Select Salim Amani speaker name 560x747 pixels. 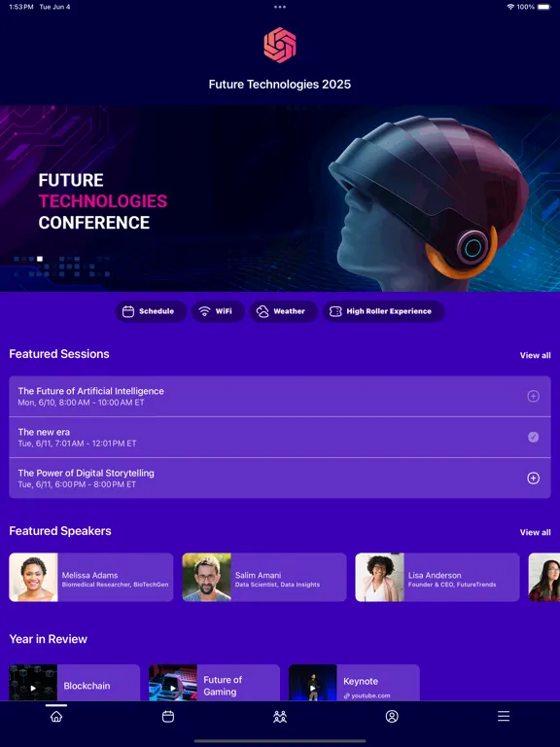(x=258, y=575)
